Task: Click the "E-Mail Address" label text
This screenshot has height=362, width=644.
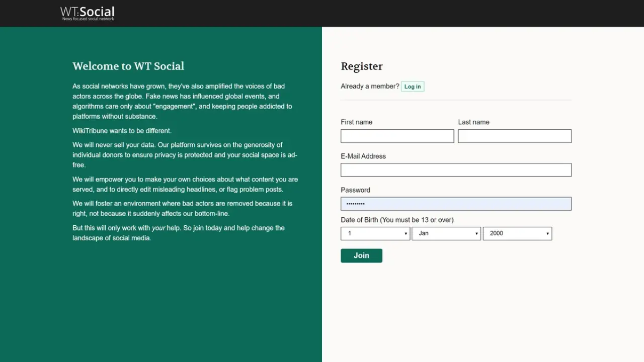Action: click(363, 156)
